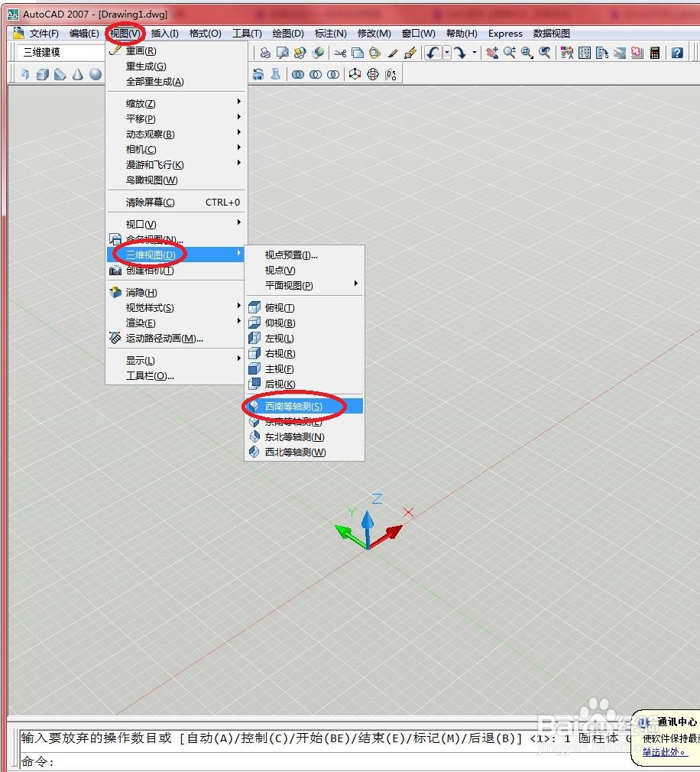Choose 俯视(T) top view
The image size is (700, 772).
tap(304, 308)
